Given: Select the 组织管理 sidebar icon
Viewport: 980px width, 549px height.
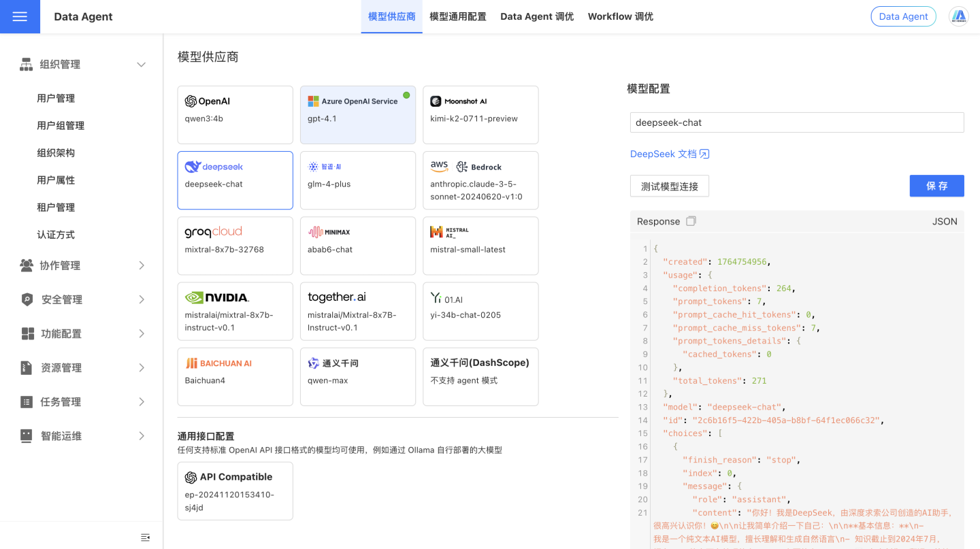Looking at the screenshot, I should pos(25,64).
